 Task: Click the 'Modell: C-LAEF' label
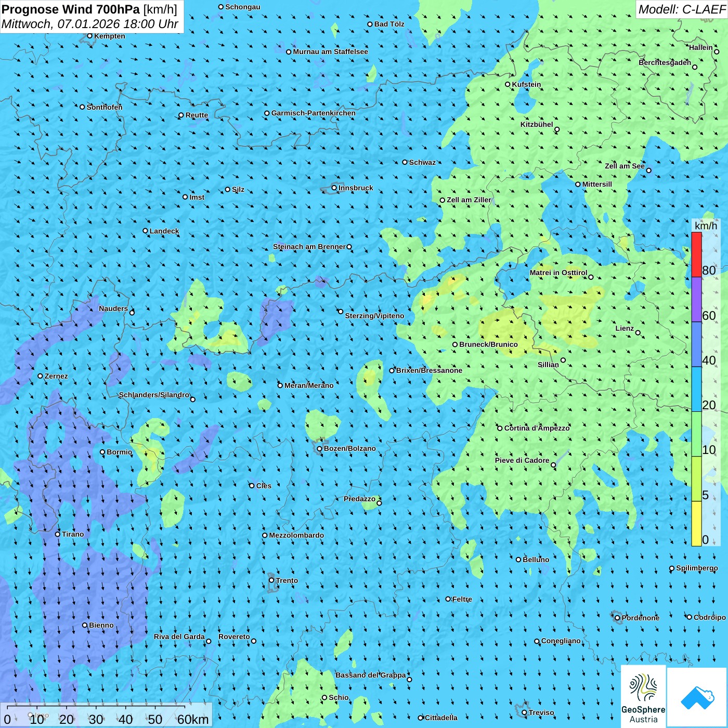coord(682,9)
